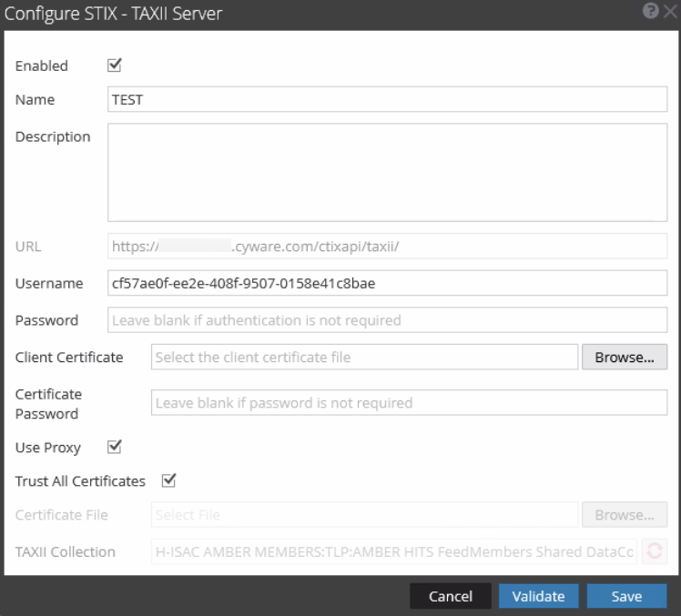Cancel the server configuration dialog
Viewport: 681px width, 616px height.
[x=450, y=597]
